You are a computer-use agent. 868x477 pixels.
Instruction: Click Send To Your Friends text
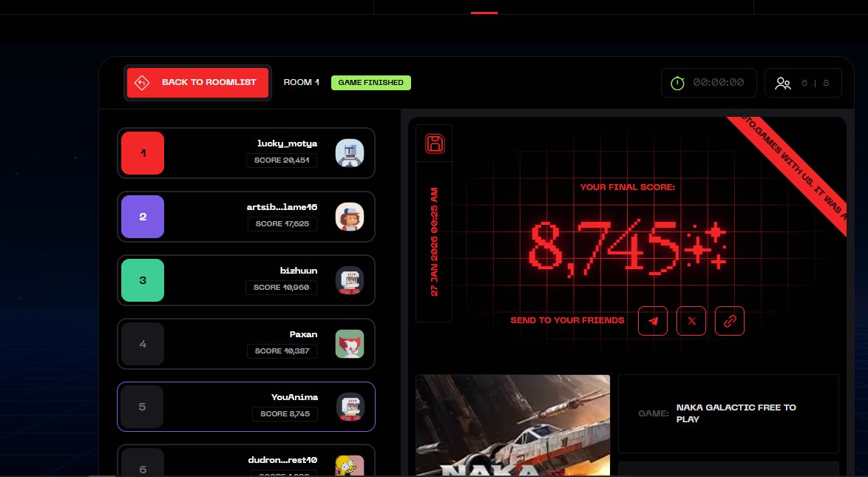tap(567, 320)
